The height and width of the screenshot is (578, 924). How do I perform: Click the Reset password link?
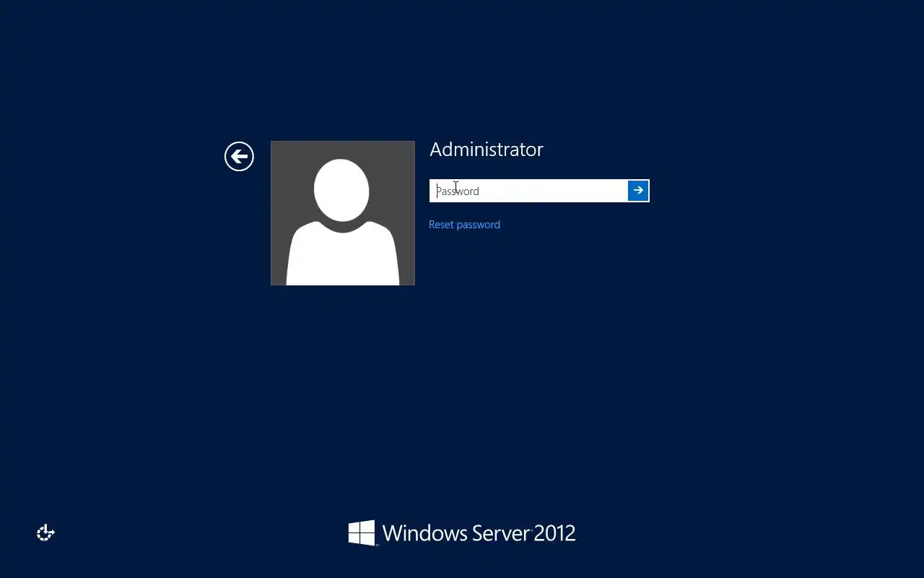click(x=464, y=225)
